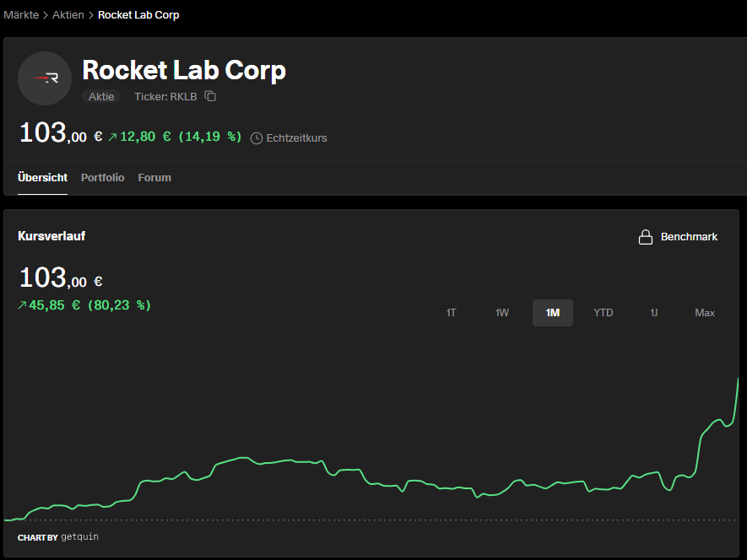Screen dimensions: 747x560
Task: Open the Portfolio tab
Action: tap(102, 178)
